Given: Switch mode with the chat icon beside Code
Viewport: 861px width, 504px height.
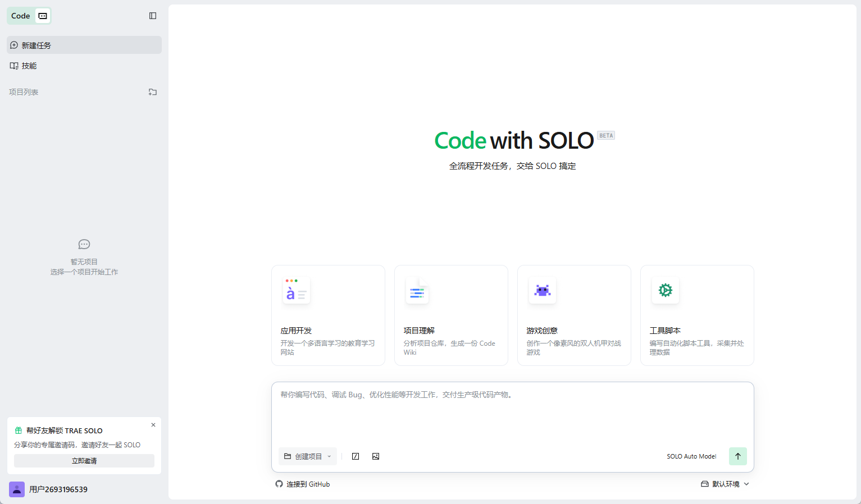Looking at the screenshot, I should click(x=43, y=16).
